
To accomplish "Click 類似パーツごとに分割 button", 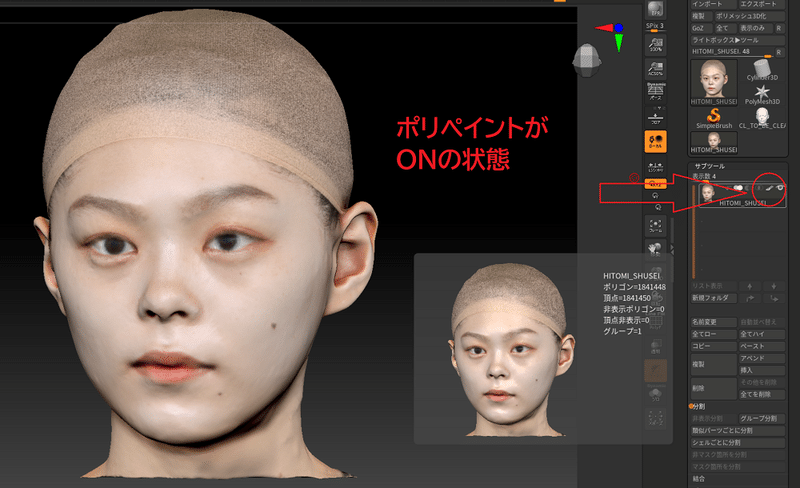I will click(x=737, y=431).
